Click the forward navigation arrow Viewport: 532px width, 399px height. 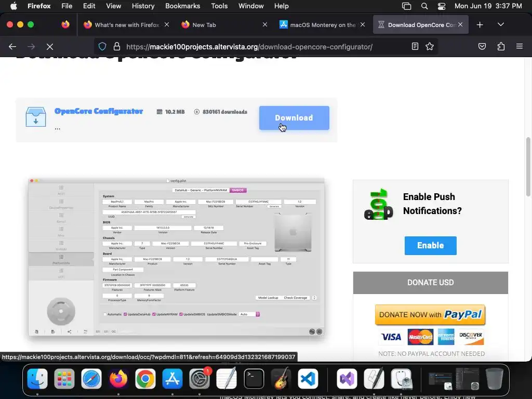click(x=31, y=46)
